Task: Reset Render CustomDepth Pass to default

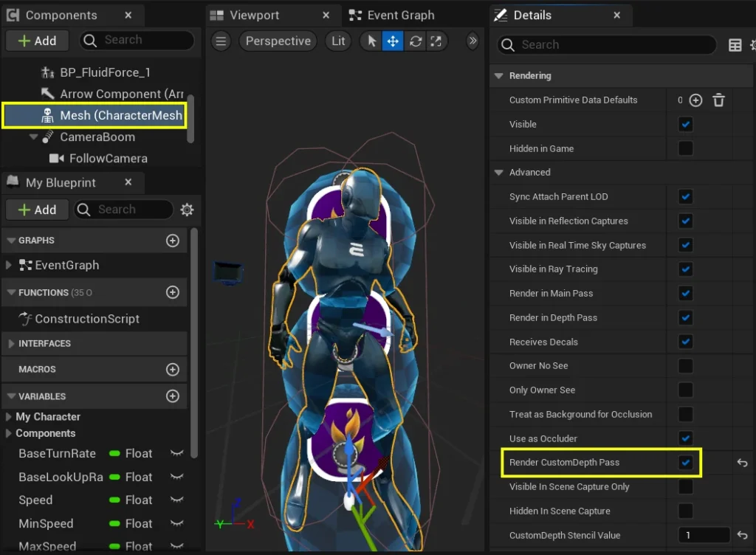Action: tap(743, 463)
